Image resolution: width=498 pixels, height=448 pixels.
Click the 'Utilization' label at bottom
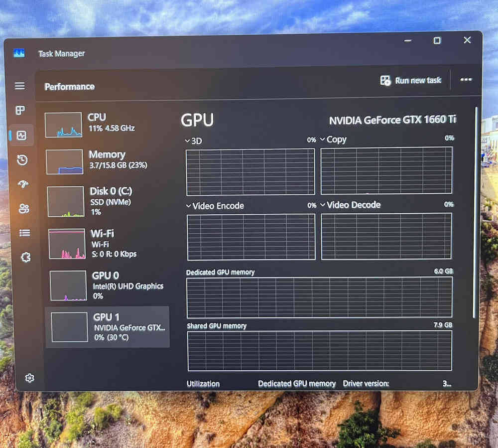click(203, 384)
